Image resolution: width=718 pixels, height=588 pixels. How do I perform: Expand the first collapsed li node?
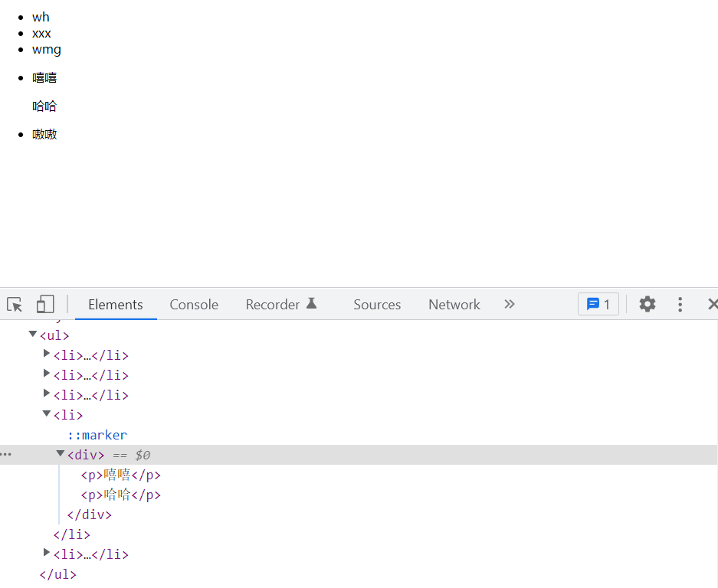pyautogui.click(x=46, y=353)
